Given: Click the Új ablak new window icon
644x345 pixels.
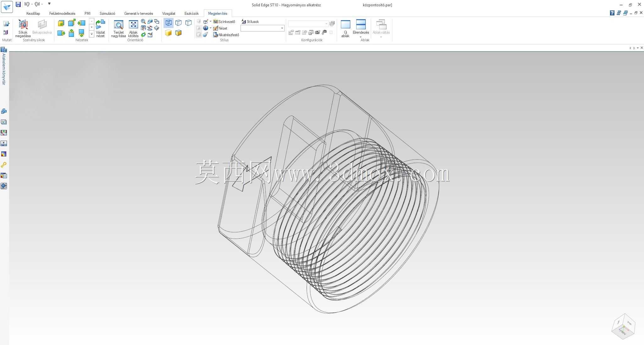Looking at the screenshot, I should tap(345, 29).
